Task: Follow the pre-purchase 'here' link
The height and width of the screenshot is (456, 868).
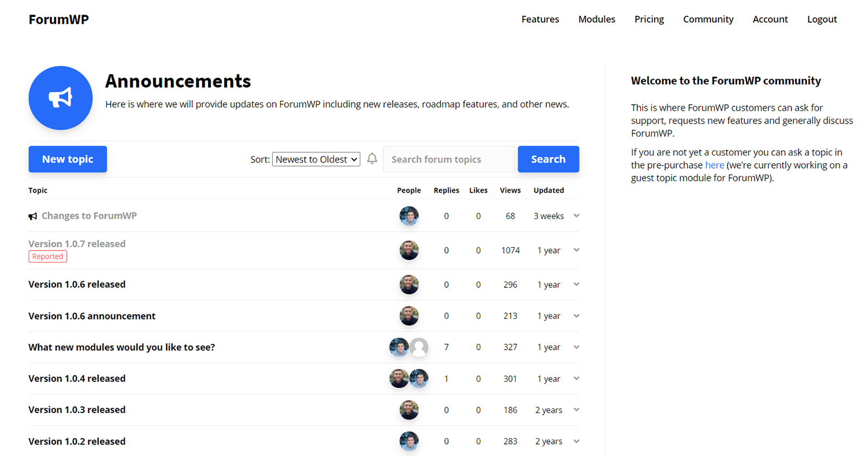Action: (x=714, y=165)
